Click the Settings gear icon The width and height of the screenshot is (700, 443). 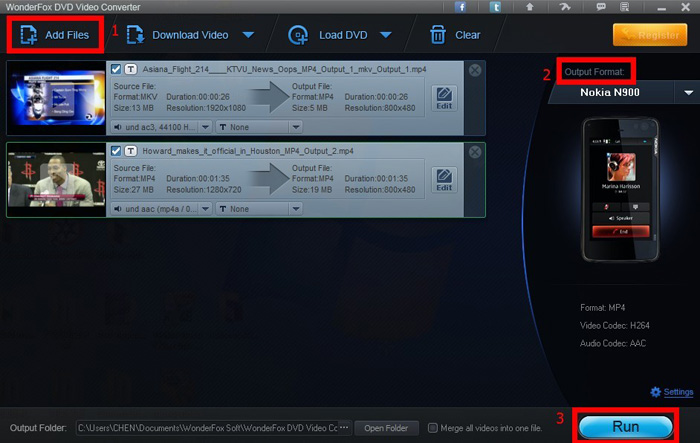pyautogui.click(x=655, y=392)
